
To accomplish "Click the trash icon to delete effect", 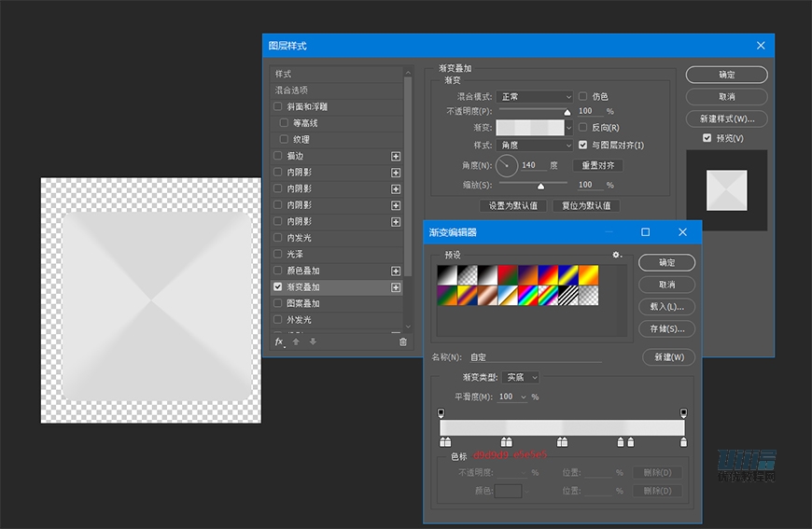I will (403, 342).
